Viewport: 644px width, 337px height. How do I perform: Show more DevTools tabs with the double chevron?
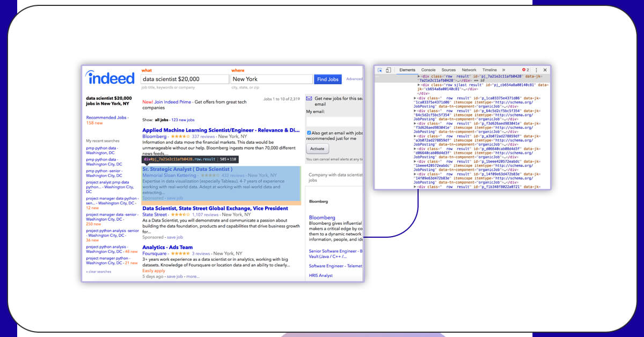click(x=503, y=70)
